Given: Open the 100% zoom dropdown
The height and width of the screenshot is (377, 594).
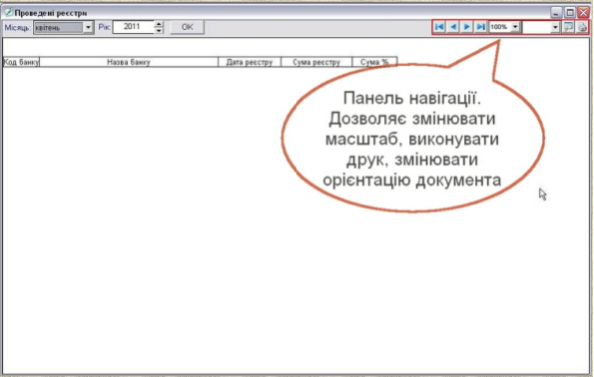Looking at the screenshot, I should click(x=515, y=27).
